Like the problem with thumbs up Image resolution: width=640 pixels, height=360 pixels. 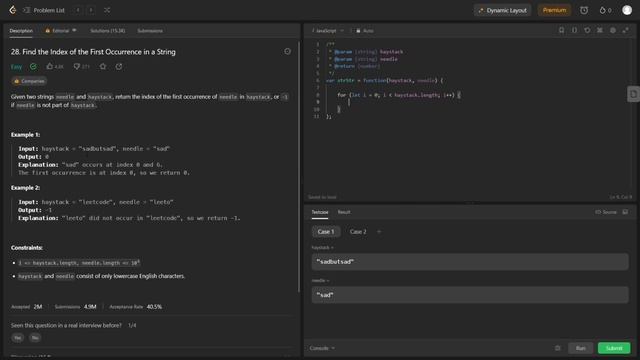pyautogui.click(x=55, y=66)
